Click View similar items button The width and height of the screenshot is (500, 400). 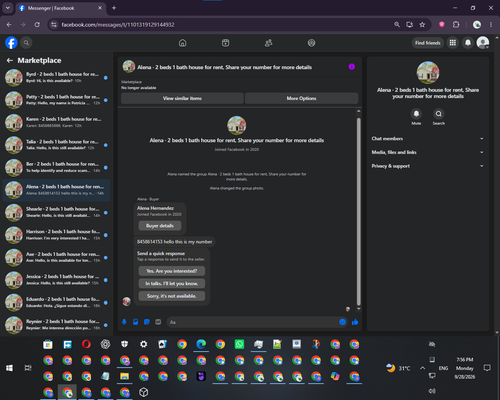[182, 98]
